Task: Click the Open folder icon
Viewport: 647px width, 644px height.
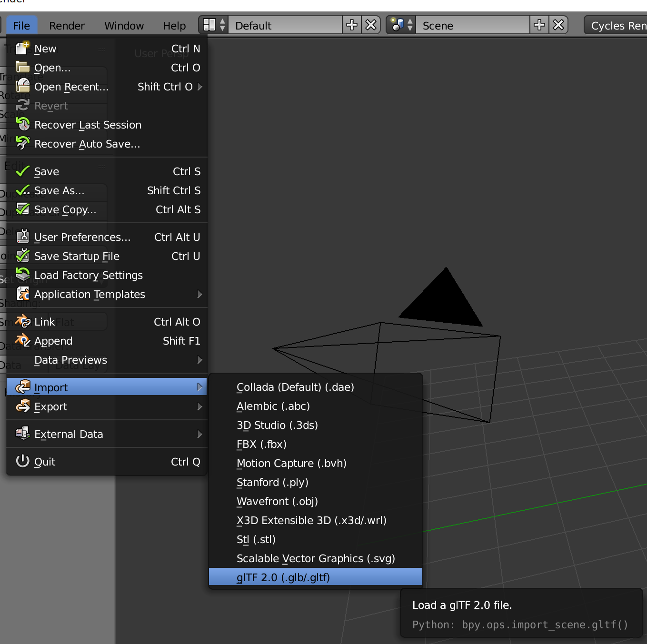Action: [x=23, y=67]
